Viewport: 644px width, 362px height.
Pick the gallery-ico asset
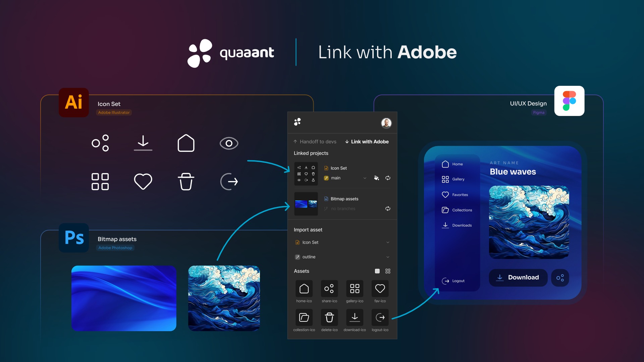coord(355,289)
